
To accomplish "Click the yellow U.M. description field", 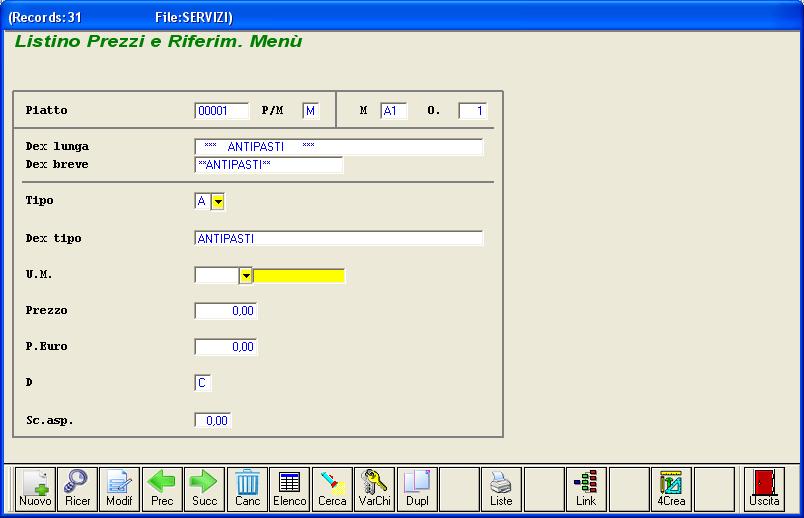I will (x=299, y=276).
